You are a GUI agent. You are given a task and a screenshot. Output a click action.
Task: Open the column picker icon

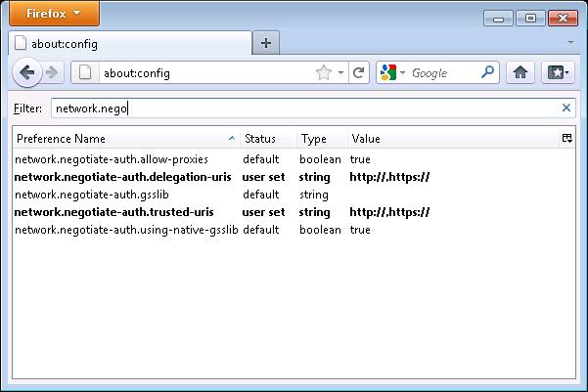click(x=567, y=138)
